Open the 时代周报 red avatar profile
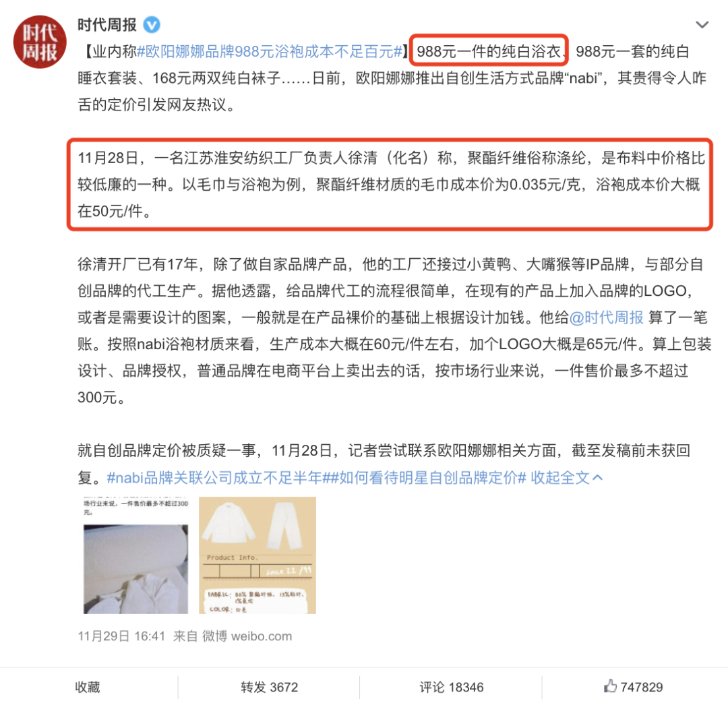Image resolution: width=728 pixels, height=705 pixels. pos(40,41)
